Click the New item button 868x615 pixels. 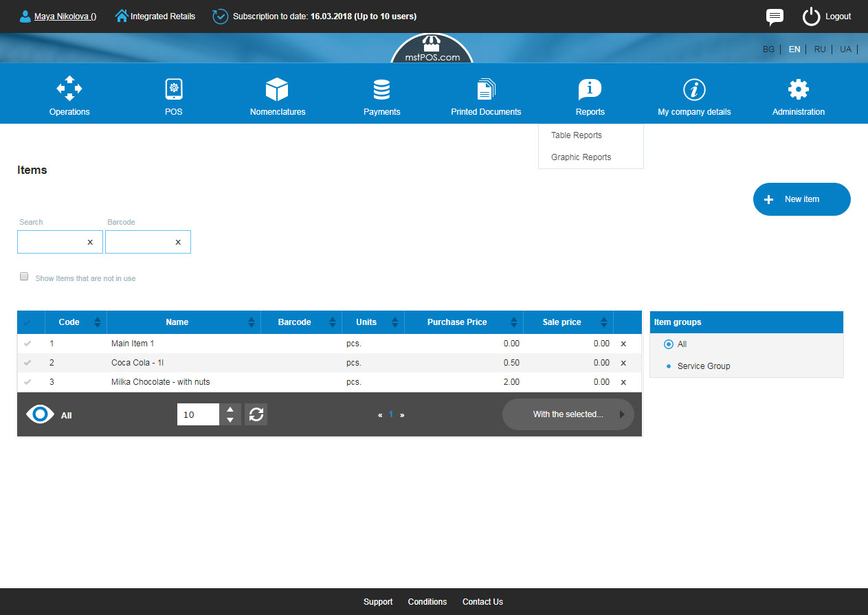[801, 199]
